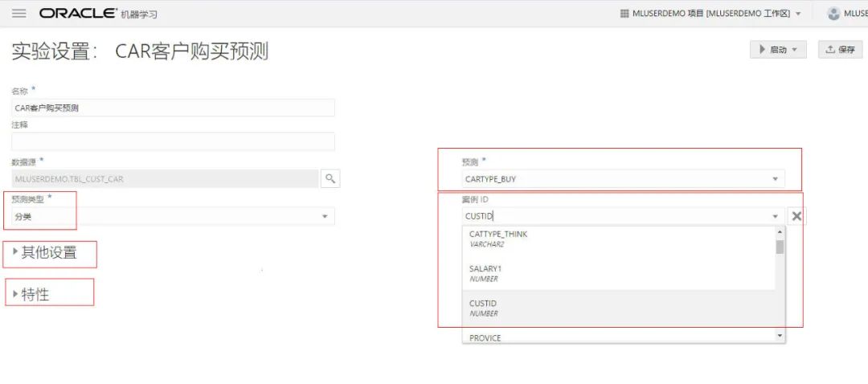This screenshot has width=868, height=384.
Task: Click the 名称 name input field
Action: pos(173,108)
